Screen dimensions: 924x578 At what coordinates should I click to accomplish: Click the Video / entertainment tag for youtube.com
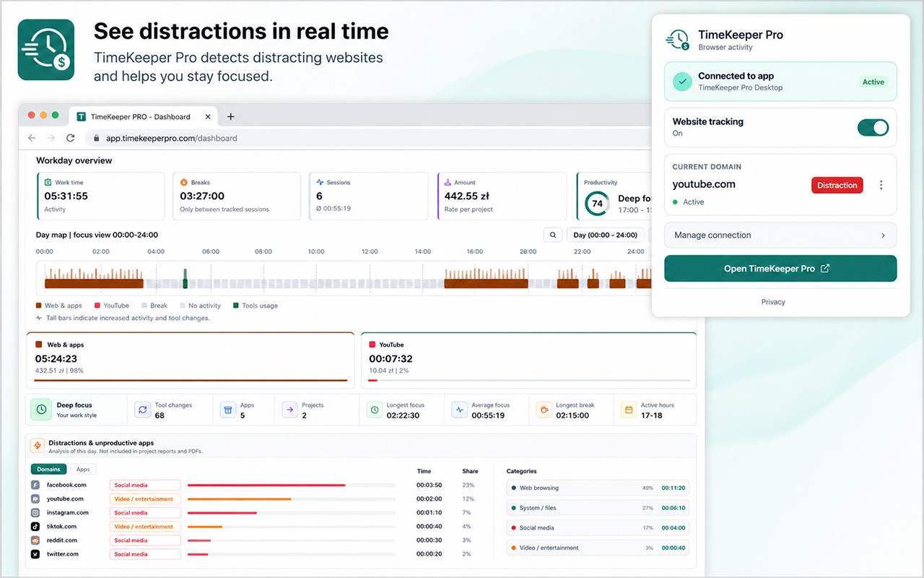tap(145, 499)
